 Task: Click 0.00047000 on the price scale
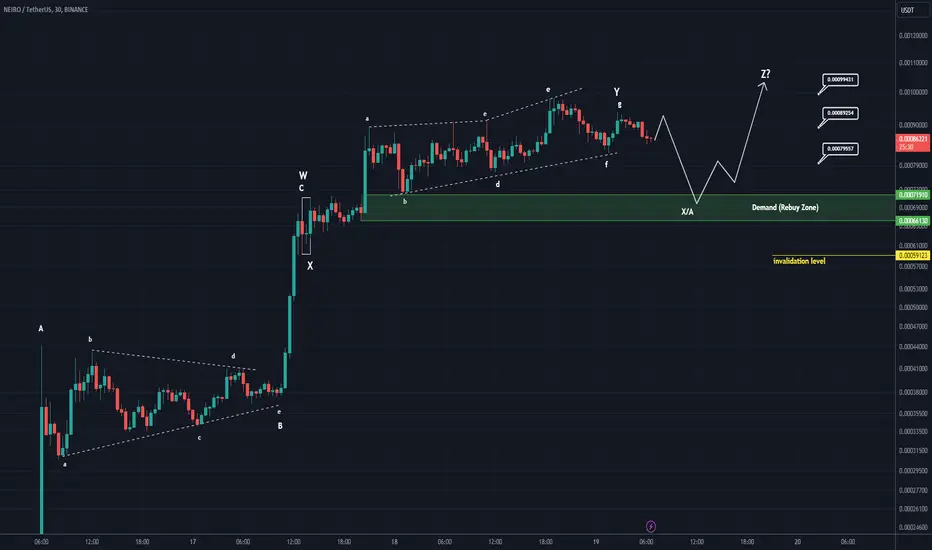point(912,326)
